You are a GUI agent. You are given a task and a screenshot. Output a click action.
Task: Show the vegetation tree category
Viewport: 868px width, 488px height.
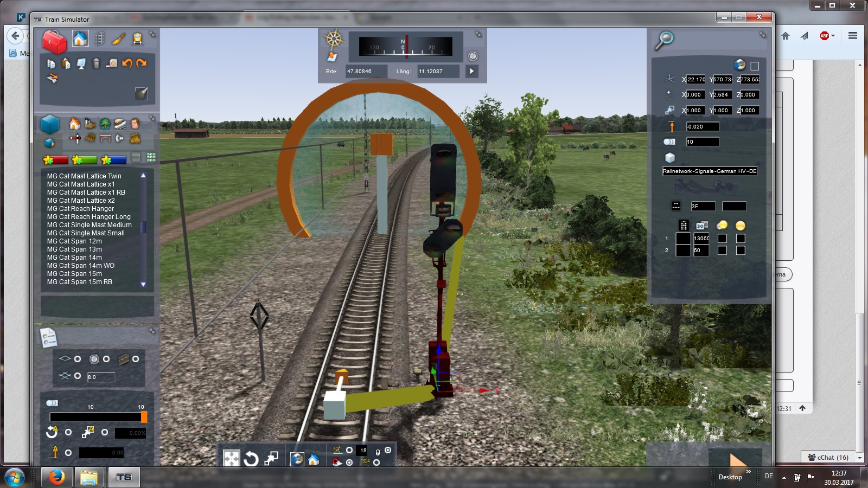(x=105, y=124)
